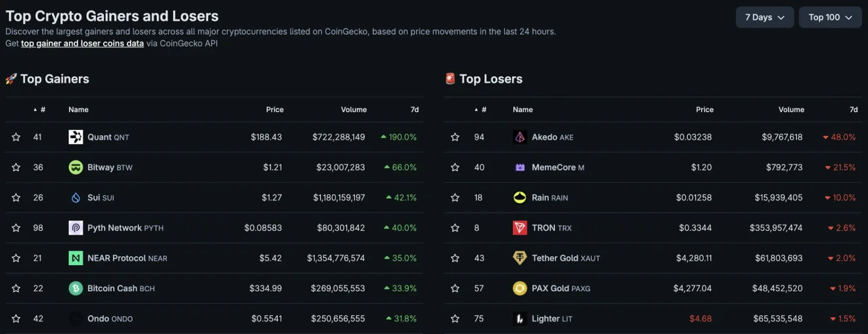This screenshot has width=868, height=334.
Task: Click Quant's $722,288,149 volume value
Action: (x=339, y=137)
